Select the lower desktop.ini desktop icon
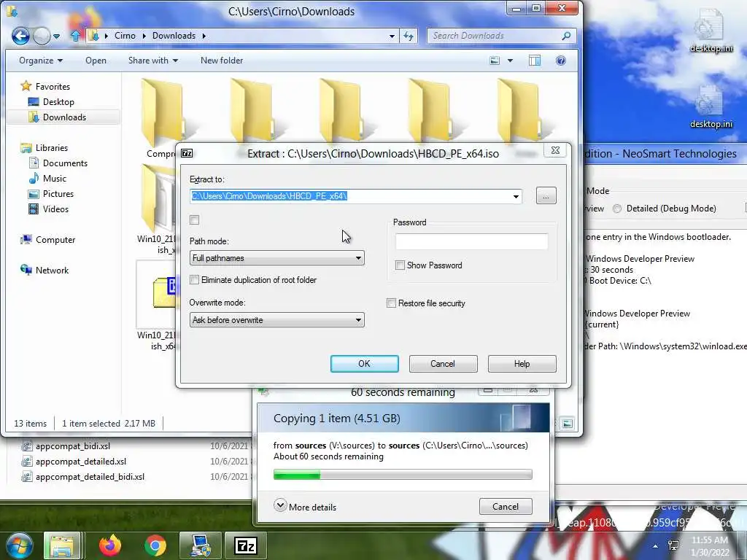 coord(711,106)
